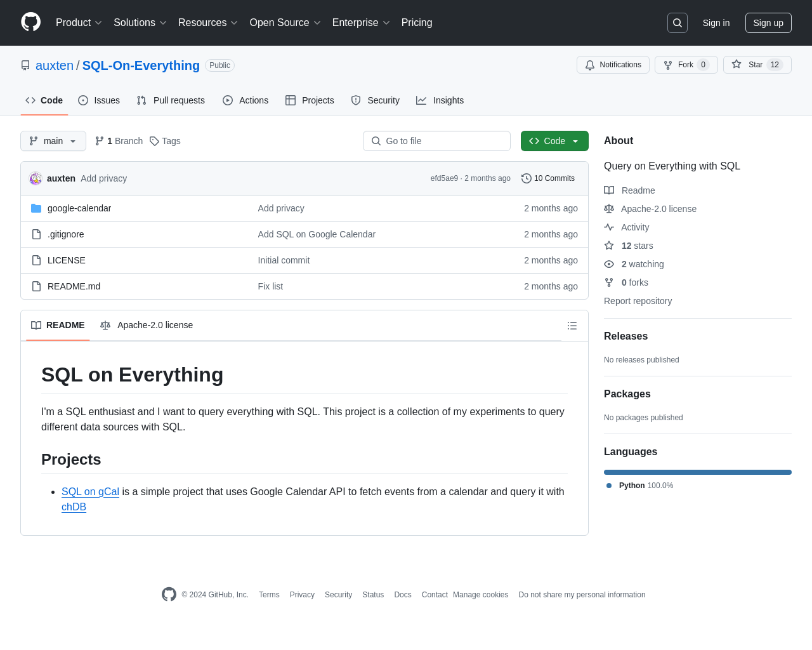Click the license scale icon in About
Image resolution: width=812 pixels, height=650 pixels.
pyautogui.click(x=609, y=209)
